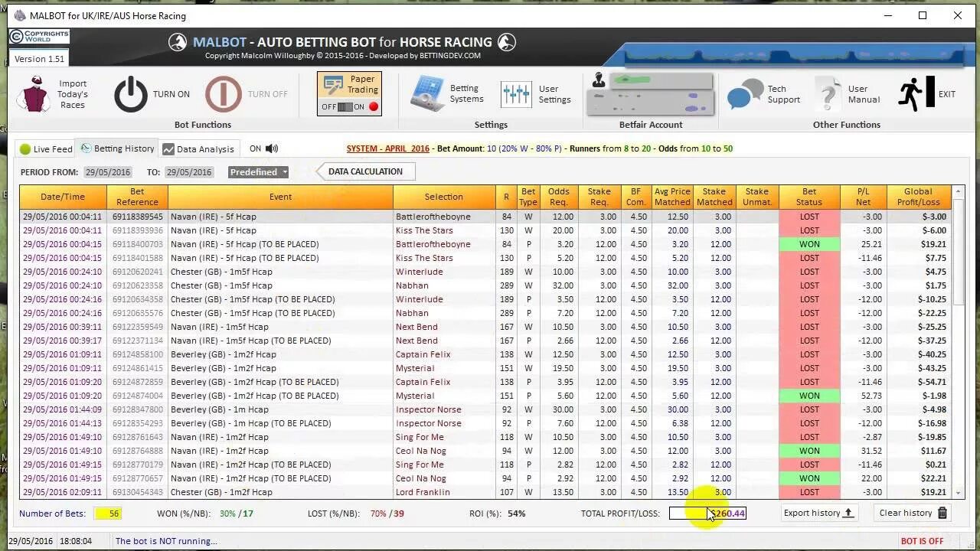Screen dimensions: 980x551
Task: Sort by the Event column header
Action: (x=280, y=197)
